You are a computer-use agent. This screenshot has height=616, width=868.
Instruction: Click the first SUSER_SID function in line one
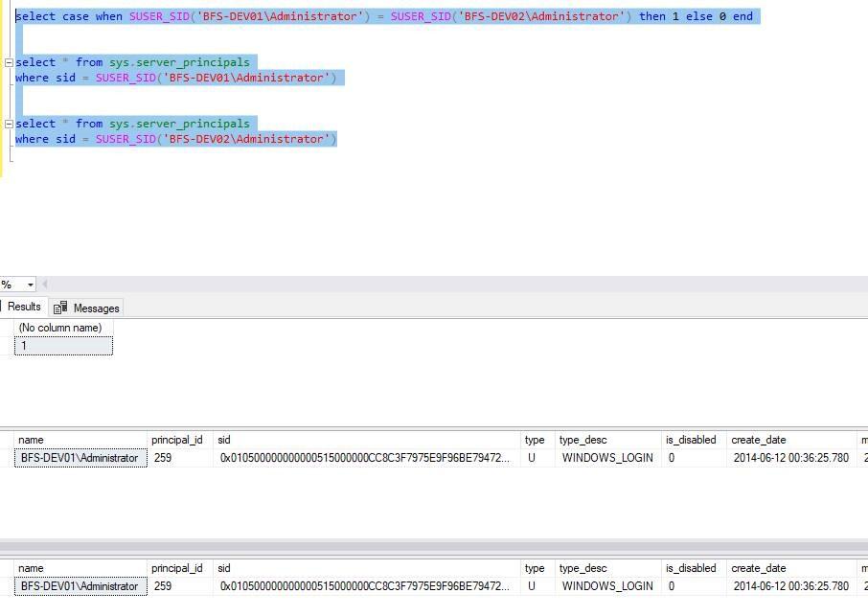tap(159, 16)
